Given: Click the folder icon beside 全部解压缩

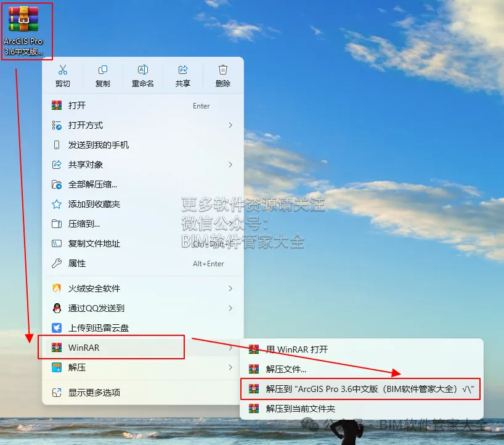Looking at the screenshot, I should click(57, 184).
